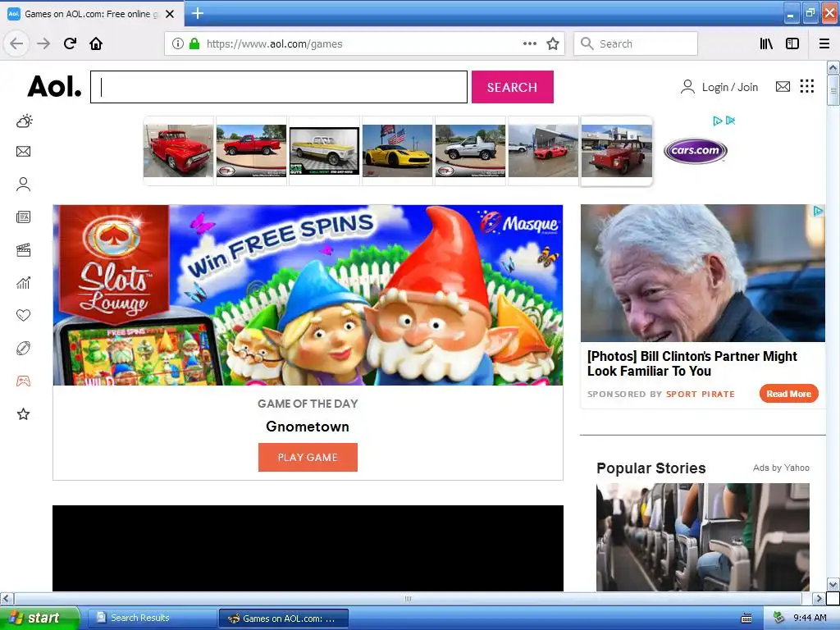Go back with the browser Back arrow
The height and width of the screenshot is (630, 840).
(x=16, y=43)
